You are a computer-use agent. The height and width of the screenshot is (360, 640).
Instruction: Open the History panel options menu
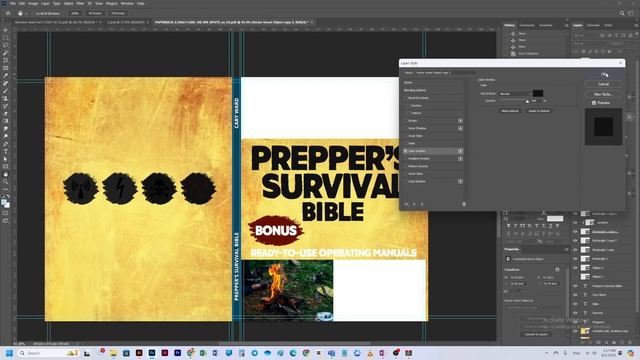click(566, 25)
